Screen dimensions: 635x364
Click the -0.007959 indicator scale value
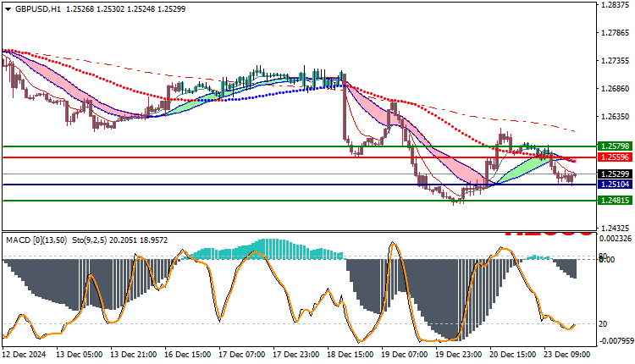[616, 341]
